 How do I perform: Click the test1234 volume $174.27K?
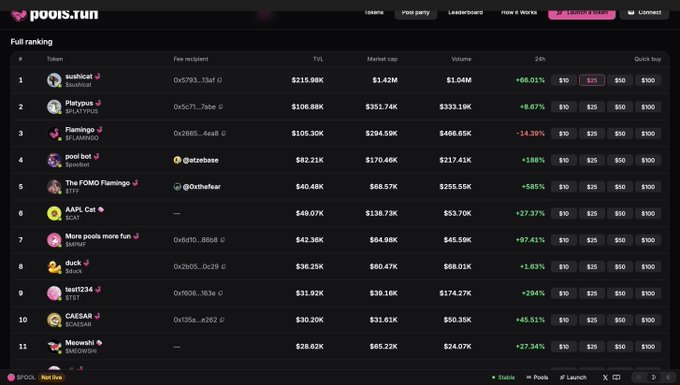click(455, 293)
